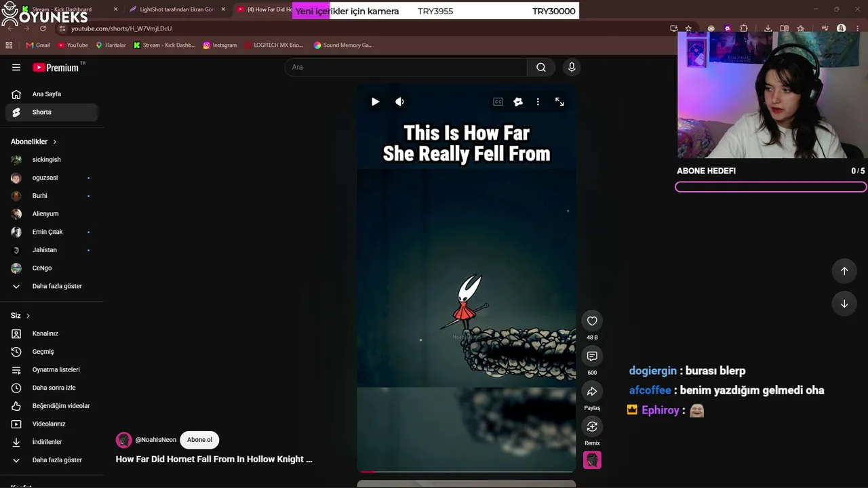Open site info icon beside the URL
Viewport: 868px width, 488px height.
pos(62,28)
